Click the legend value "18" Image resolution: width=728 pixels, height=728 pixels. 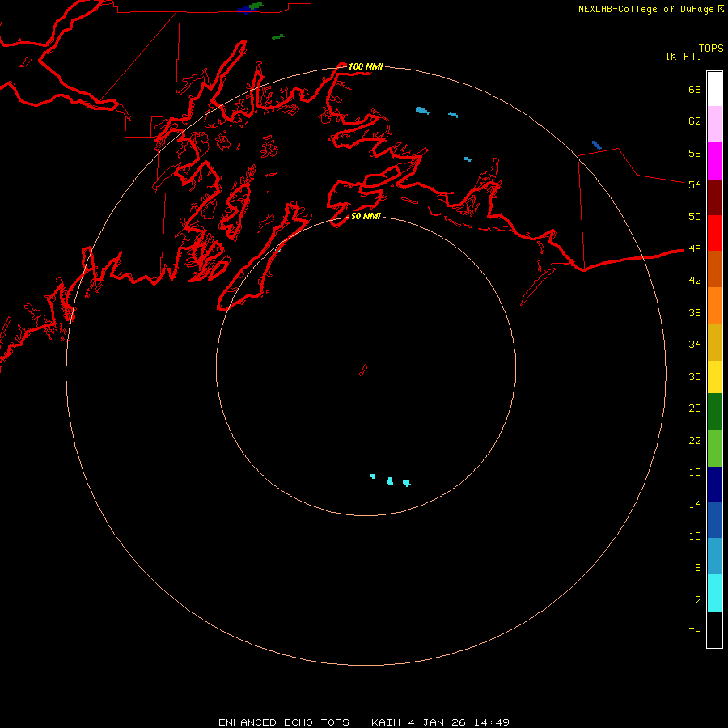(695, 472)
